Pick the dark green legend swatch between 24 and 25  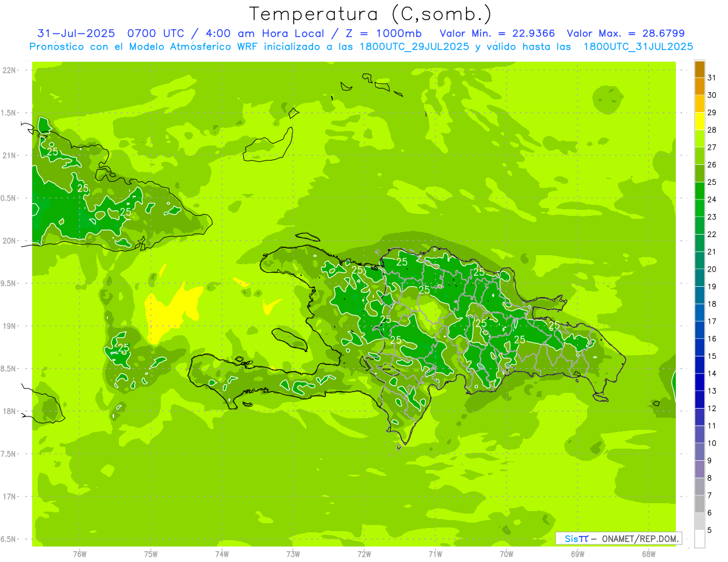coord(699,191)
